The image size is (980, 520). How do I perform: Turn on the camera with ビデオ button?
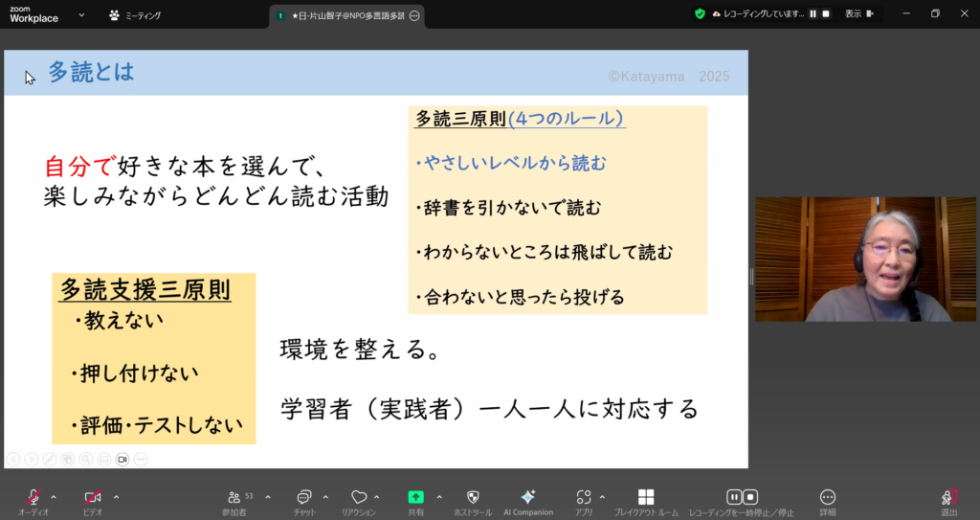pos(93,498)
